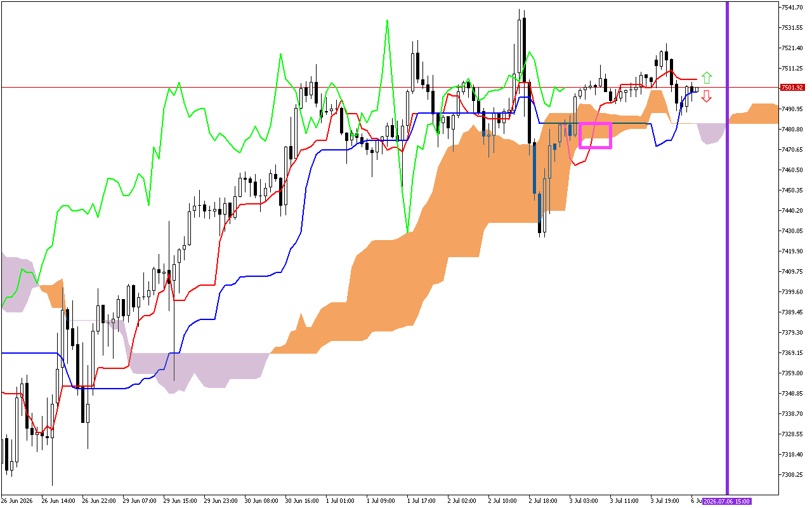Click time axis label 2 Jul 10:00

coord(503,500)
